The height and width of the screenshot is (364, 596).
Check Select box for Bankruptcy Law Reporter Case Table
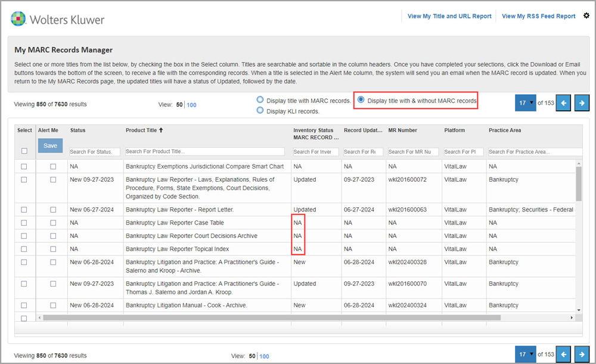coord(24,223)
